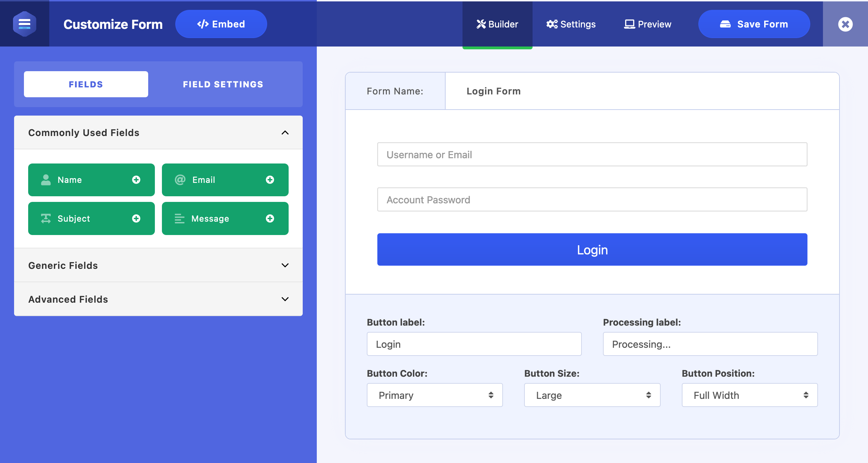Click the Embed button

[221, 24]
